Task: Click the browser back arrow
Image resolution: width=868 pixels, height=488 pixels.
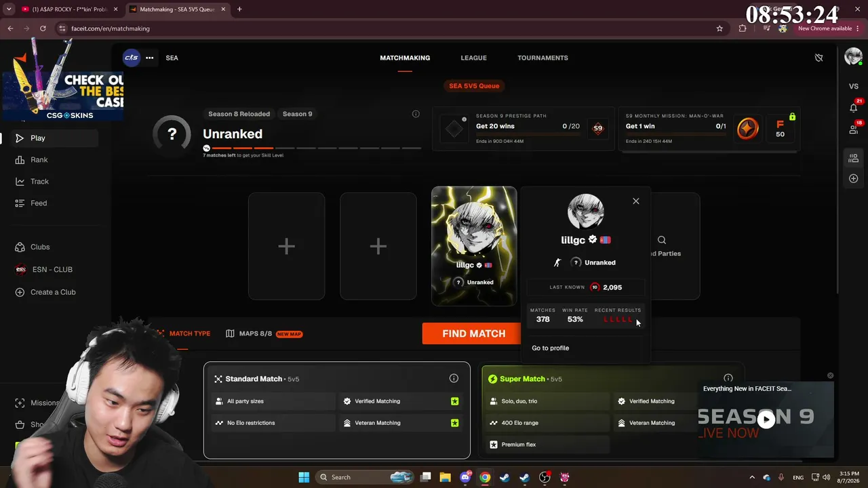Action: pos(10,28)
